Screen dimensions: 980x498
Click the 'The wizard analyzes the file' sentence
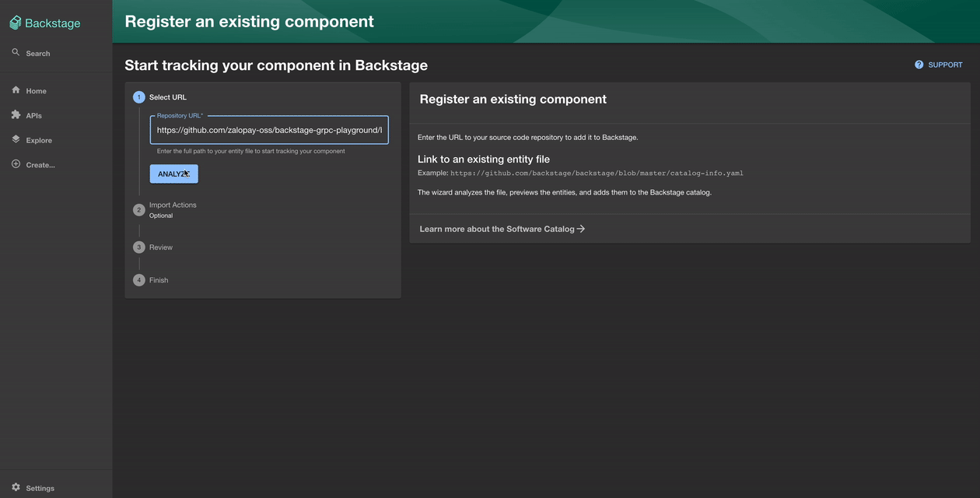click(565, 192)
